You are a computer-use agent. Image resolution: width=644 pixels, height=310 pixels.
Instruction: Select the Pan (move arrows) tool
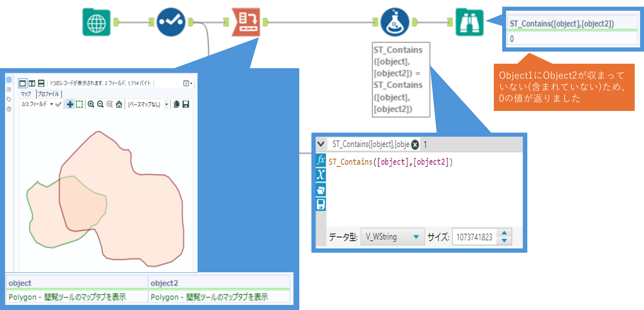pyautogui.click(x=70, y=104)
